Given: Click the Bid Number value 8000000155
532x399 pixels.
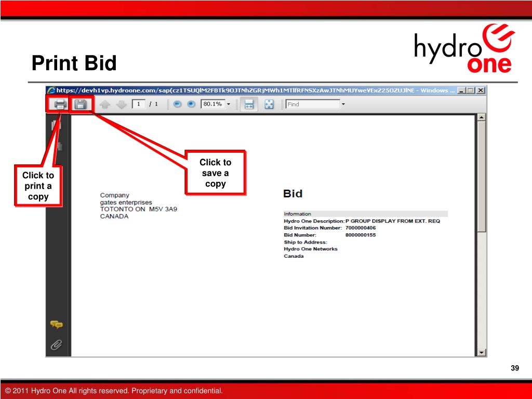Looking at the screenshot, I should (x=361, y=235).
